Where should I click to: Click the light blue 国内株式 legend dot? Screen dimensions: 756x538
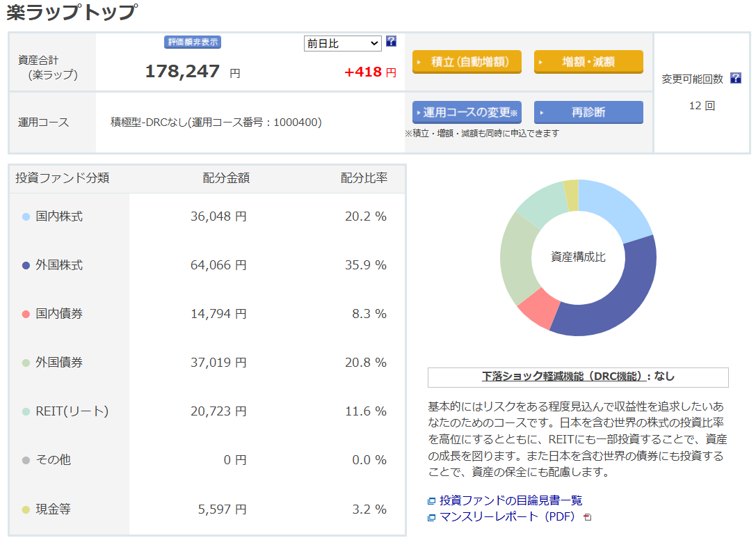tap(26, 216)
